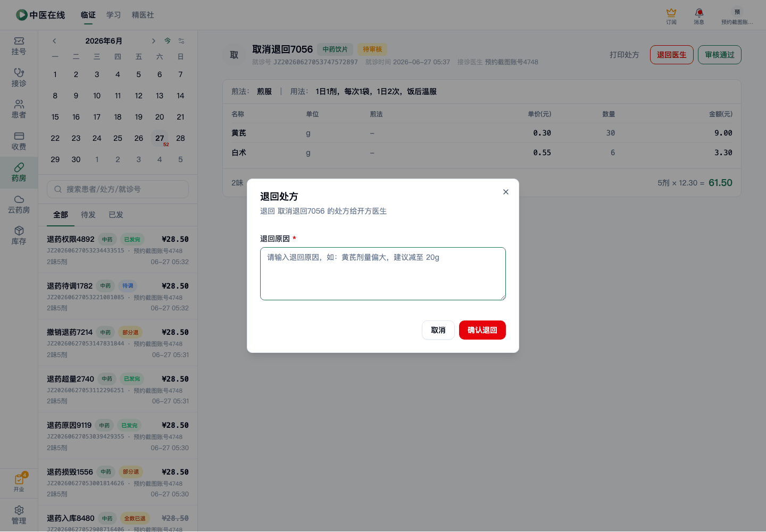The image size is (766, 532).
Task: Select June 27 in calendar
Action: pyautogui.click(x=160, y=138)
